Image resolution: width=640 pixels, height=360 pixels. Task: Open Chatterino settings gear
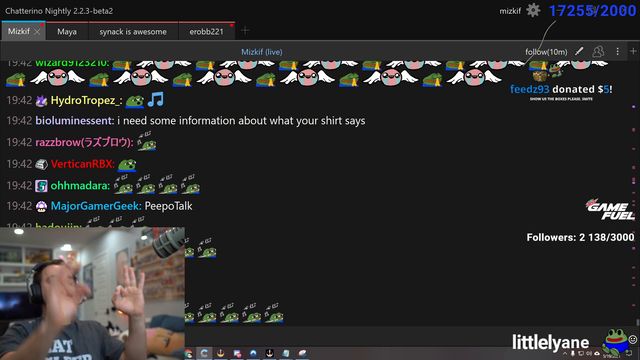533,10
